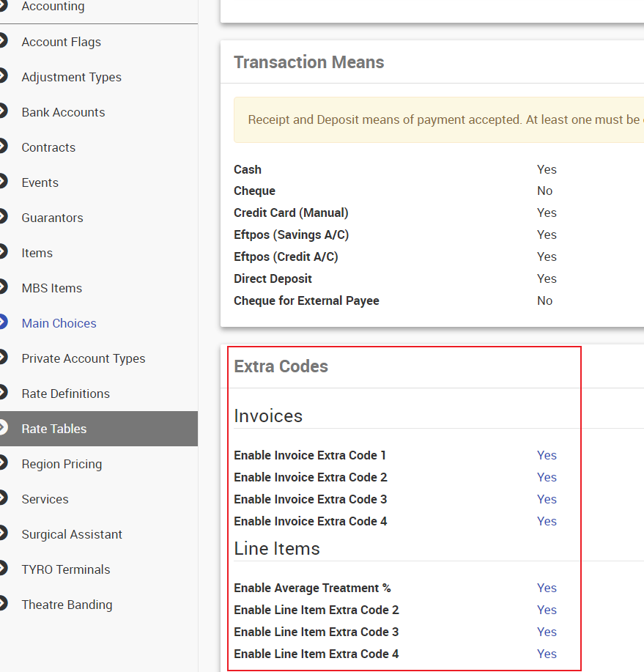Click the arrow icon beside Account Flags
The width and height of the screenshot is (644, 672).
point(3,42)
